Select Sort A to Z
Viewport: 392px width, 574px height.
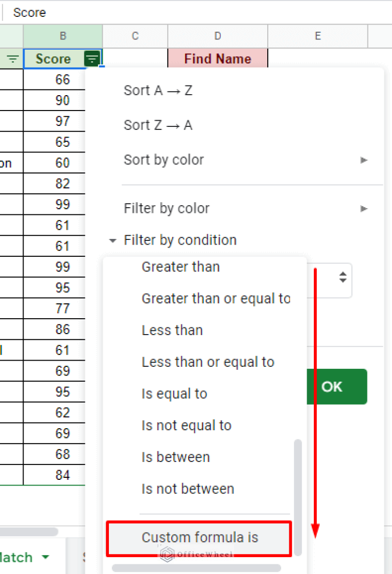coord(158,90)
